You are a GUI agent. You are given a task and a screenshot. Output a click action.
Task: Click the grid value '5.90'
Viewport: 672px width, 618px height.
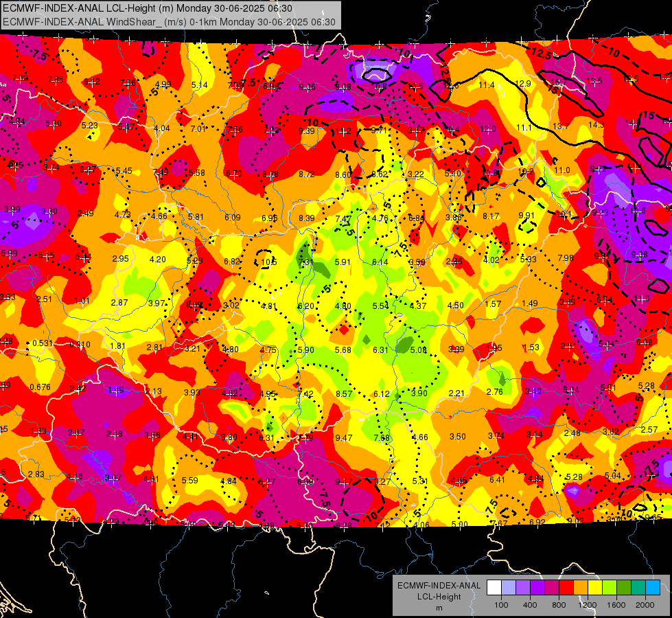[x=305, y=350]
